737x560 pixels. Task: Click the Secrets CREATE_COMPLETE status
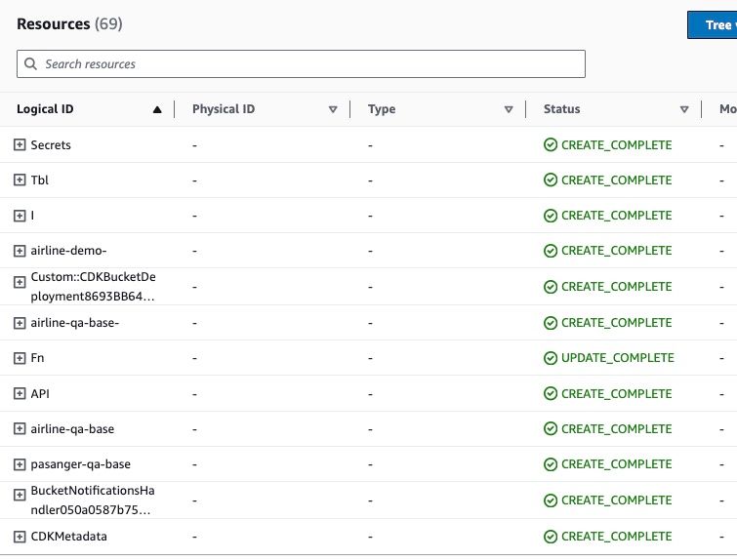(x=608, y=145)
